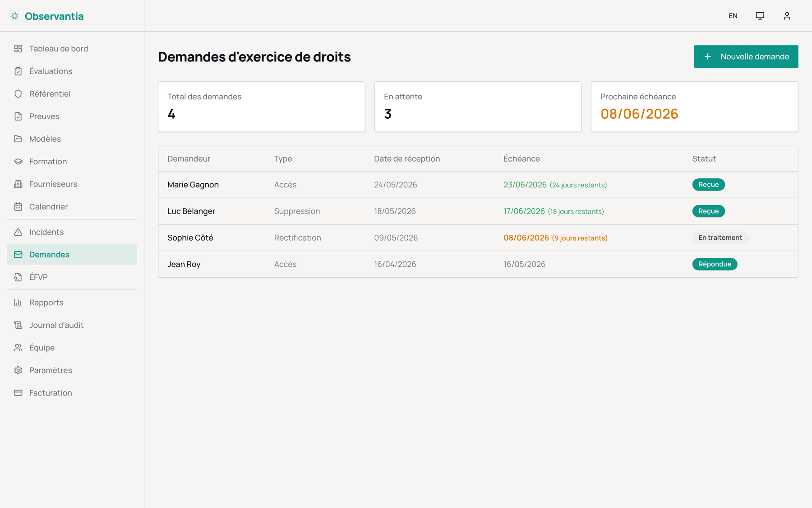Click the Modèles folder icon
Screen dimensions: 812x508
pos(18,139)
